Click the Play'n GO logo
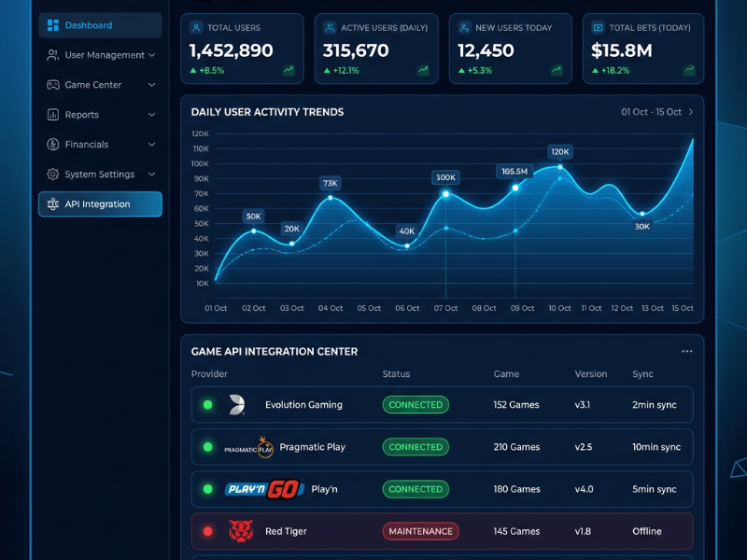 coord(264,489)
